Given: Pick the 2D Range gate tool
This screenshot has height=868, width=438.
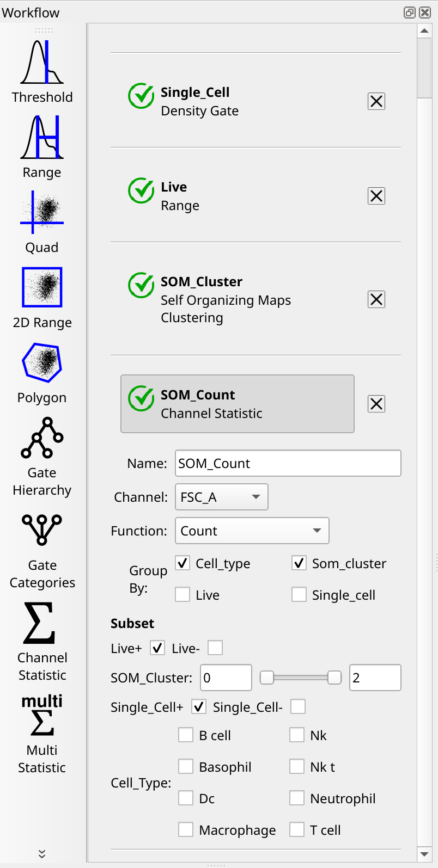Looking at the screenshot, I should pos(42,297).
